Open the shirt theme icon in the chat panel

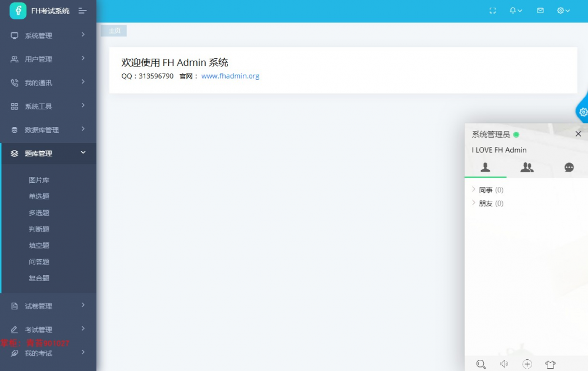pyautogui.click(x=550, y=363)
